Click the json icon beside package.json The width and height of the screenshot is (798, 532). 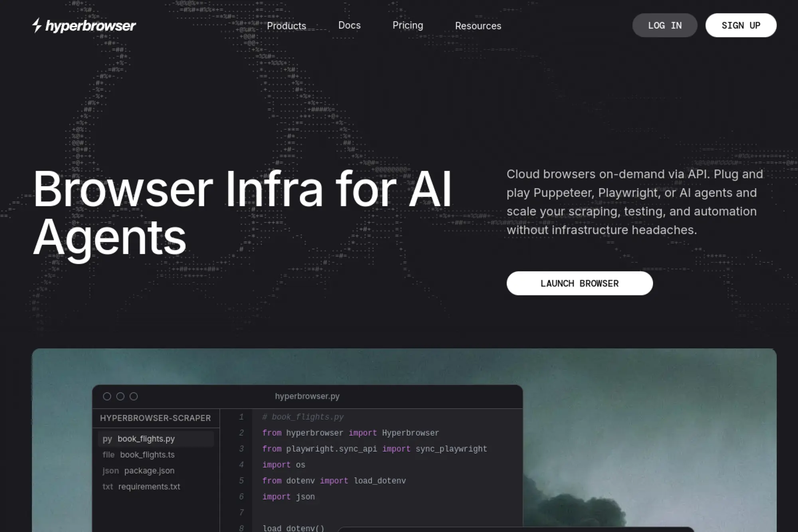click(x=111, y=471)
